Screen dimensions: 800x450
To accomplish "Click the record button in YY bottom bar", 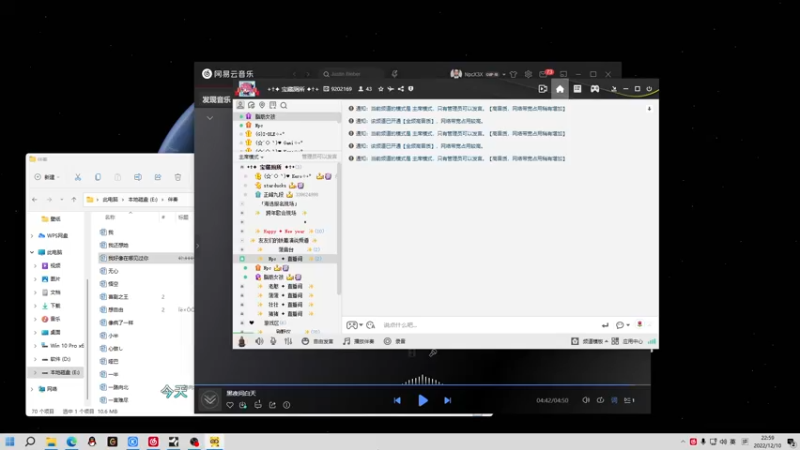I will coord(394,341).
